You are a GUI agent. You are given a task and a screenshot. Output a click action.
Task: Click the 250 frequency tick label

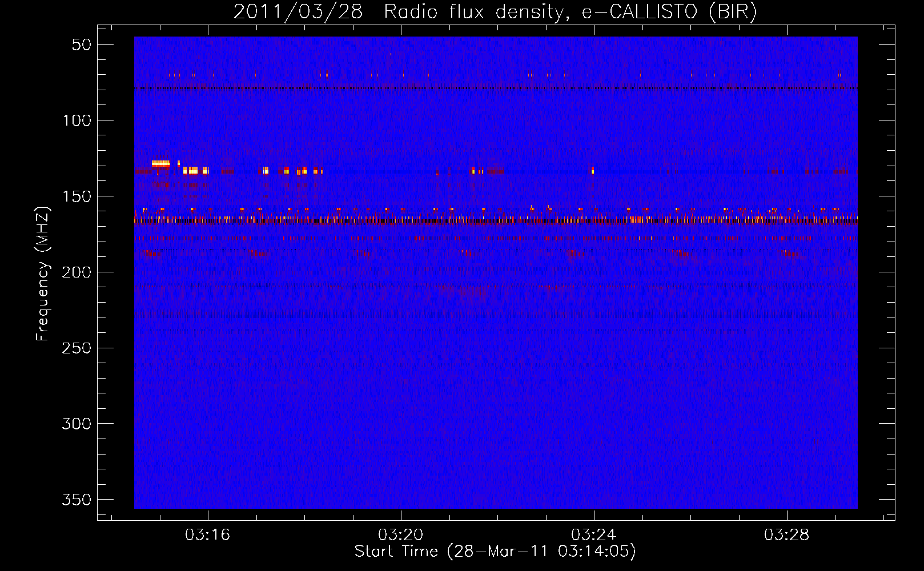click(x=77, y=348)
